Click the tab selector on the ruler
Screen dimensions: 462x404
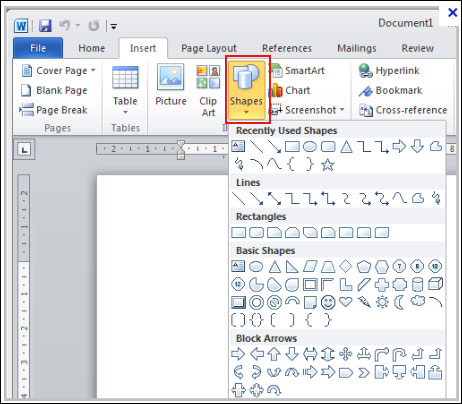pyautogui.click(x=24, y=150)
